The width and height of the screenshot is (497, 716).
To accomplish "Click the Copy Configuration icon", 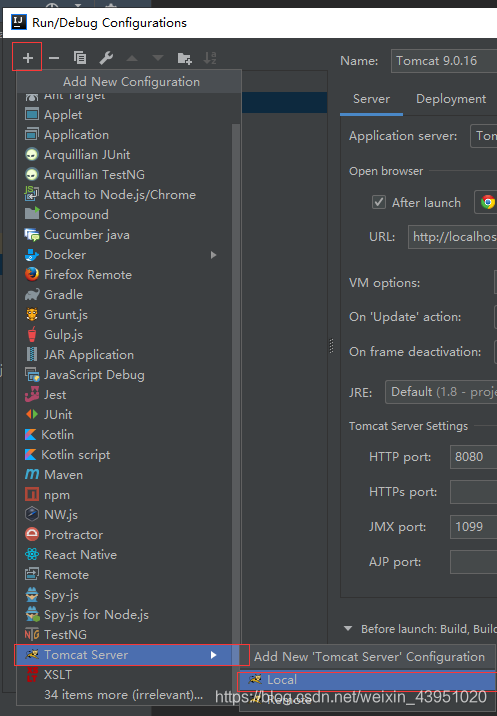I will click(80, 58).
